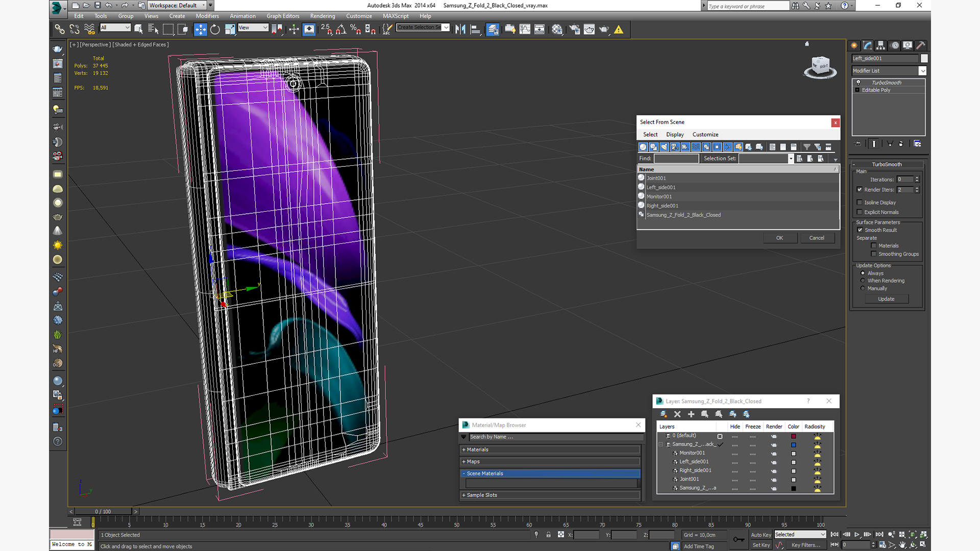Click the Mirror tool in the main toolbar
The image size is (980, 551).
(x=460, y=29)
